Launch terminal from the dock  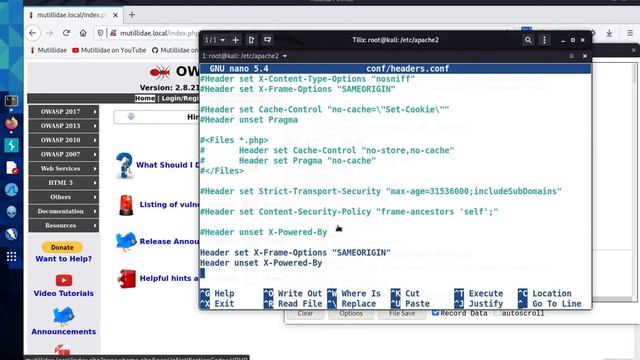11,100
